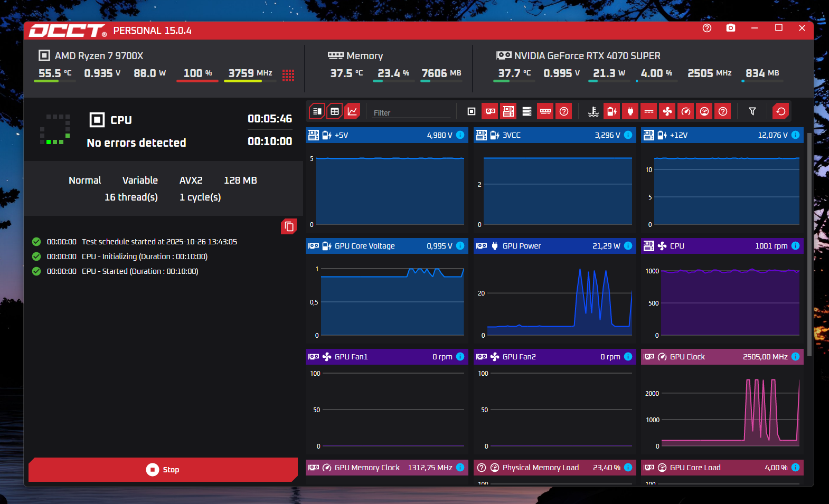829x504 pixels.
Task: Show info for the GPU Fan2 sensor
Action: [628, 357]
